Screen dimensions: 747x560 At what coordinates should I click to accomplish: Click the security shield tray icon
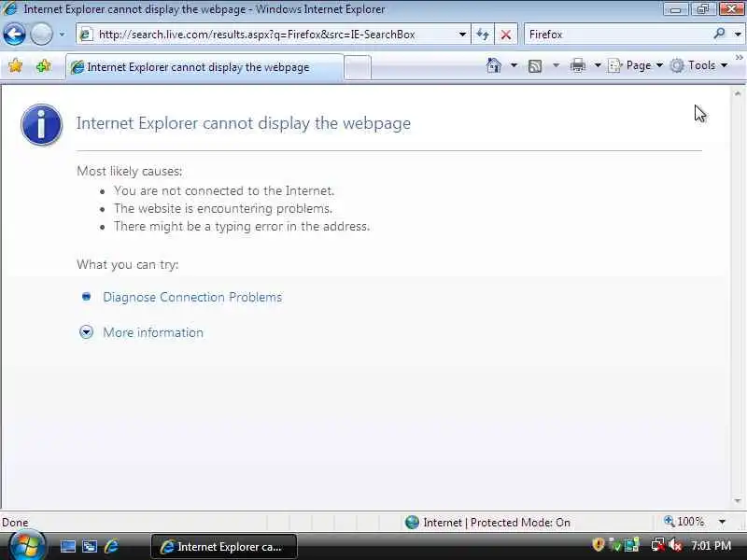(x=598, y=545)
